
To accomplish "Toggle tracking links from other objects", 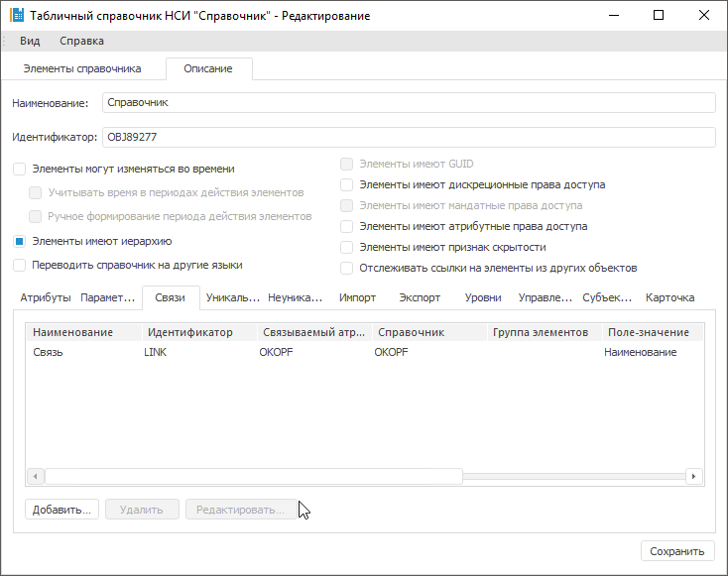I will click(346, 268).
